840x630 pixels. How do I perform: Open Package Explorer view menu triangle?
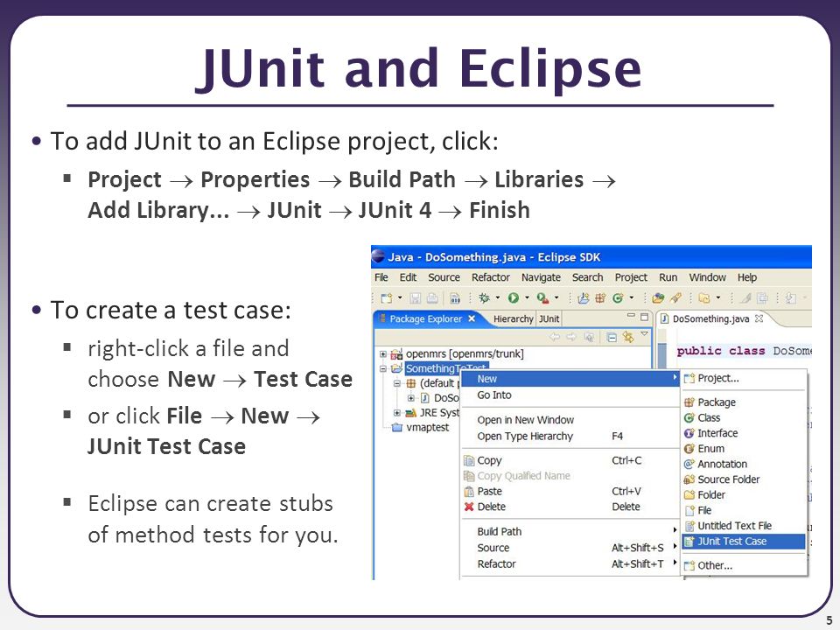click(645, 333)
